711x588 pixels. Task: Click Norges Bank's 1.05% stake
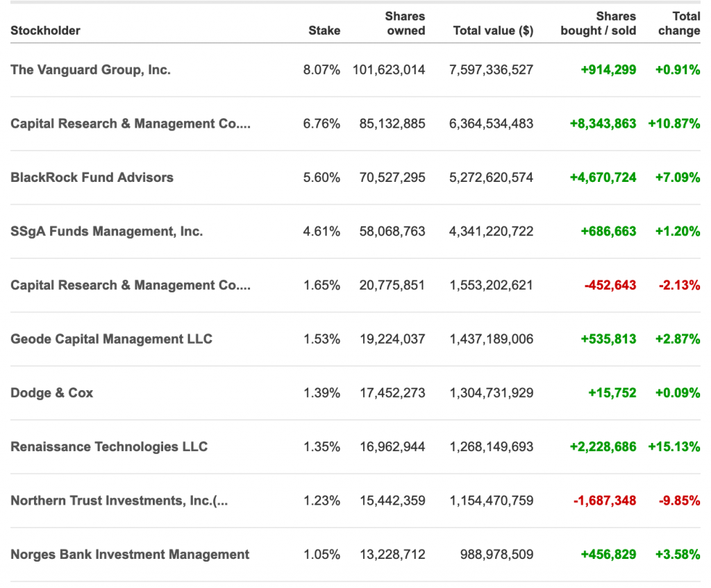(x=321, y=555)
